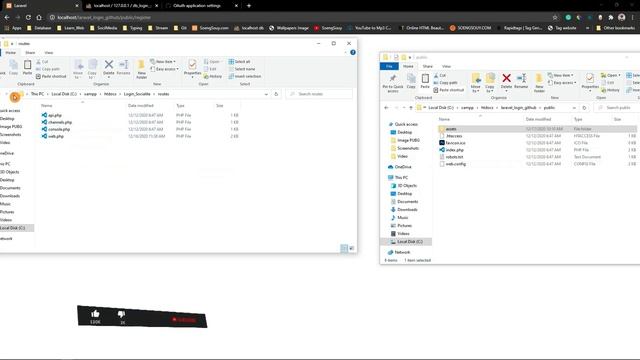Click History in public window ribbon
The width and height of the screenshot is (640, 360).
(x=610, y=90)
